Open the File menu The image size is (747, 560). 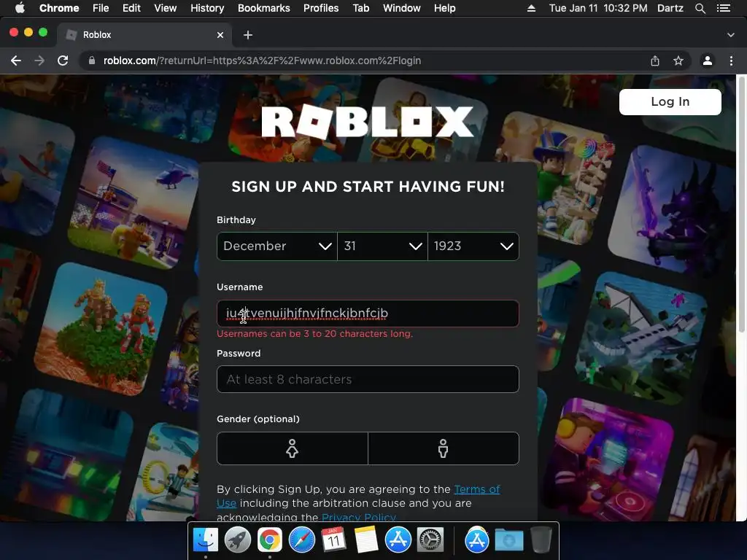click(101, 8)
